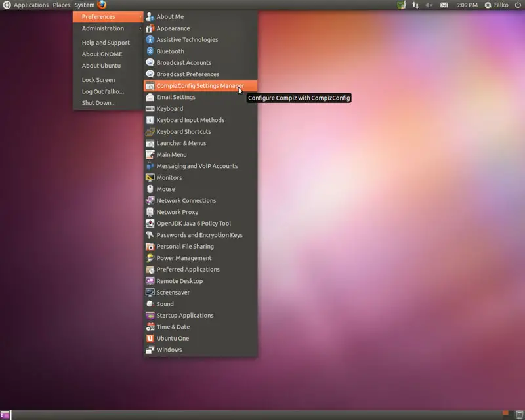Select Shut Down... from System menu
525x420 pixels.
click(108, 103)
